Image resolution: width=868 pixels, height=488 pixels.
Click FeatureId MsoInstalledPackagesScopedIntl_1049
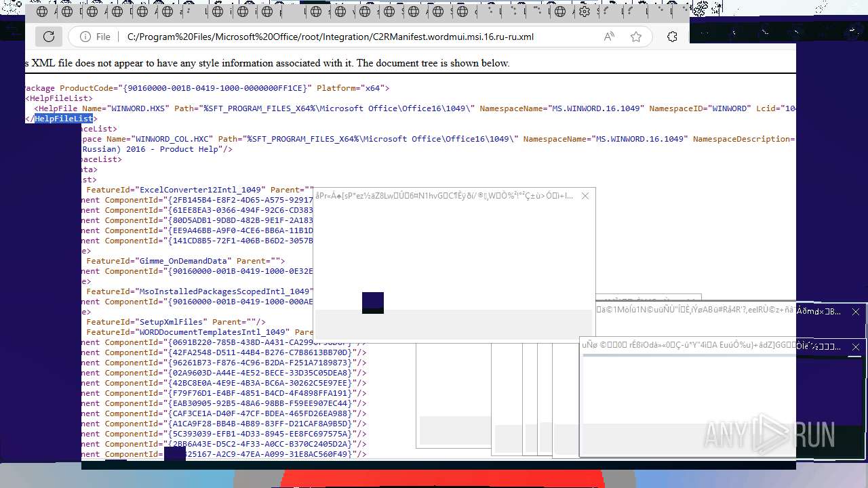tap(224, 291)
